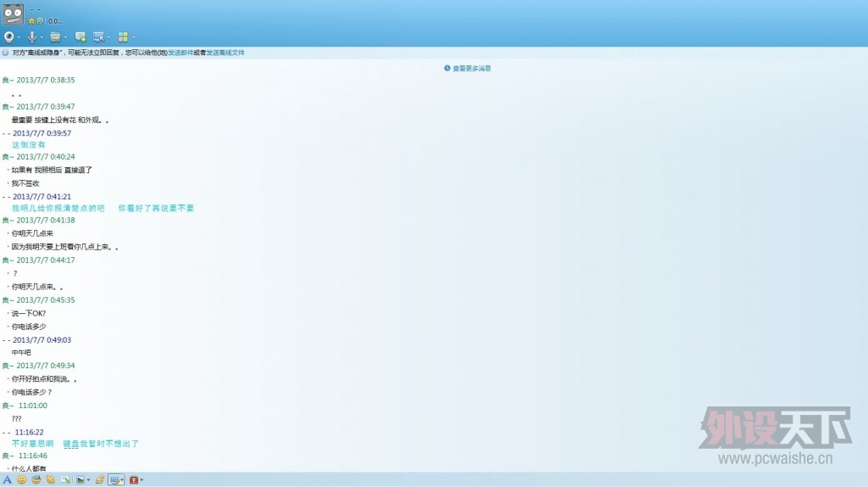Screen dimensions: 868x487
Task: Click message 说一下OK?
Action: pyautogui.click(x=29, y=314)
